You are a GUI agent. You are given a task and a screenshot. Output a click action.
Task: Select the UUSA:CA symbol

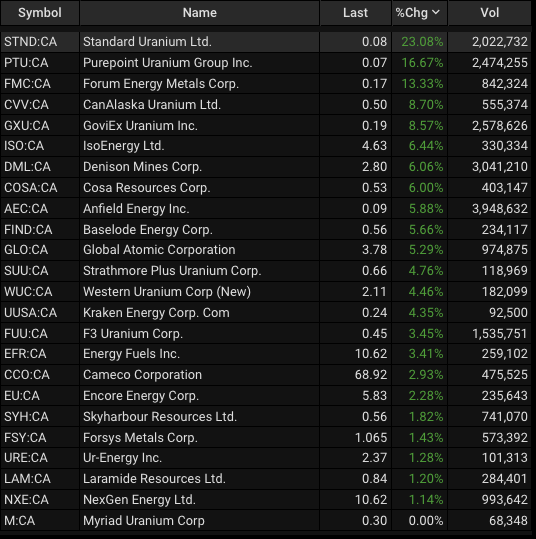coord(31,313)
